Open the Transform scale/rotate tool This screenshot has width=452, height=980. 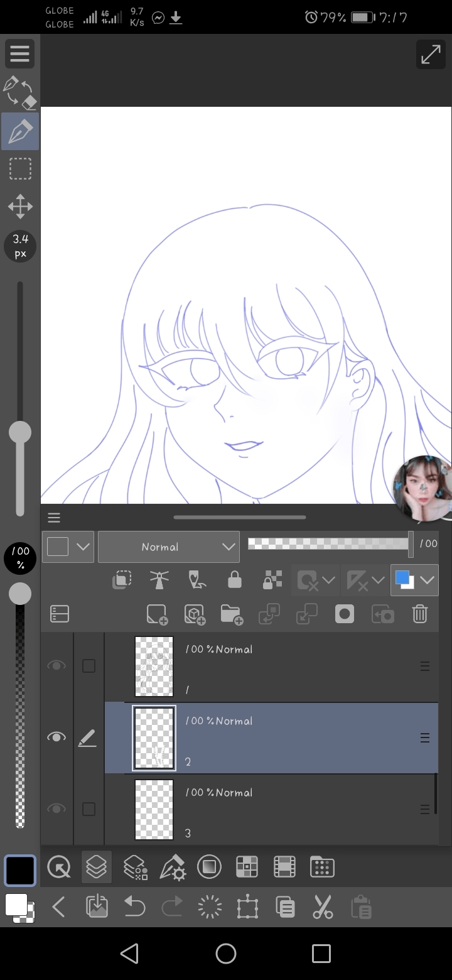click(x=247, y=907)
